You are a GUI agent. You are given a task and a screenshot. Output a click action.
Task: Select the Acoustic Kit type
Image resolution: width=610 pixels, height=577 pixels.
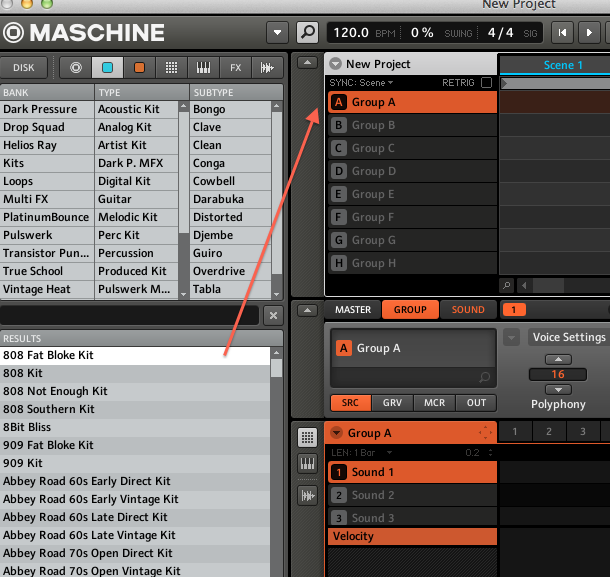click(137, 109)
